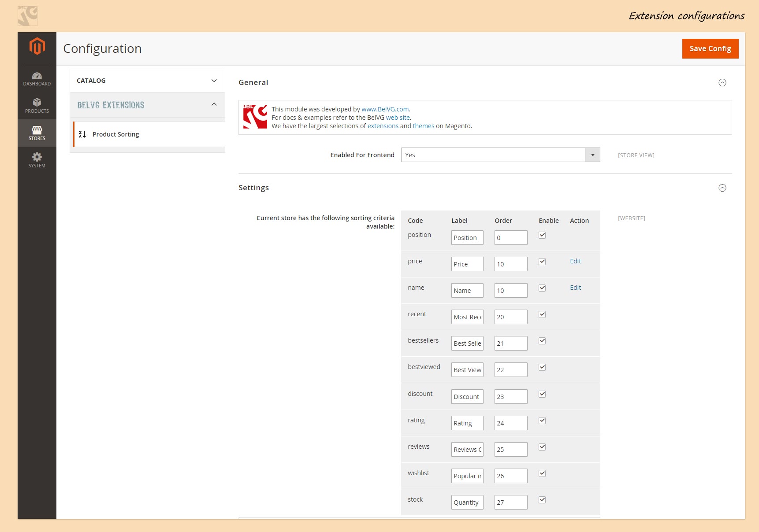Screen dimensions: 759x532
Task: Click the name row order field
Action: (511, 291)
